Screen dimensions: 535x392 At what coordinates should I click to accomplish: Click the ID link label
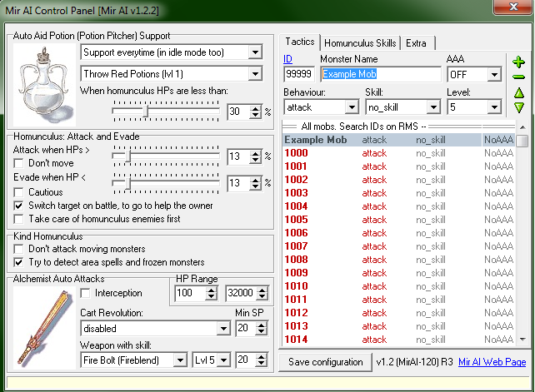[x=287, y=59]
